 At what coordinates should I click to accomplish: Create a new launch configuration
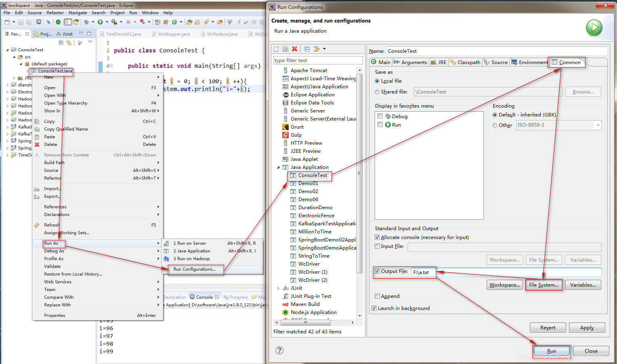(276, 49)
